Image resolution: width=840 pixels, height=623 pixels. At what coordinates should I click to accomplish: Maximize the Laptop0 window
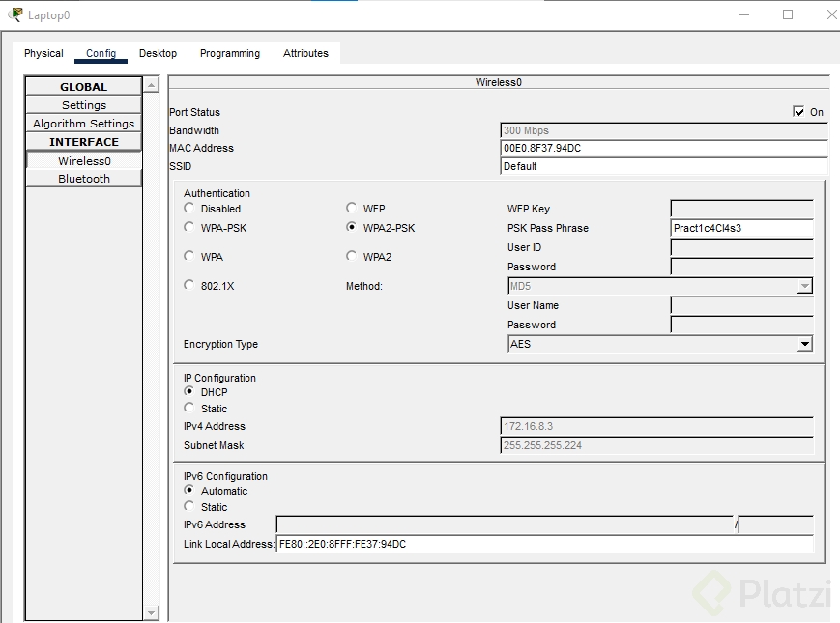click(x=788, y=14)
